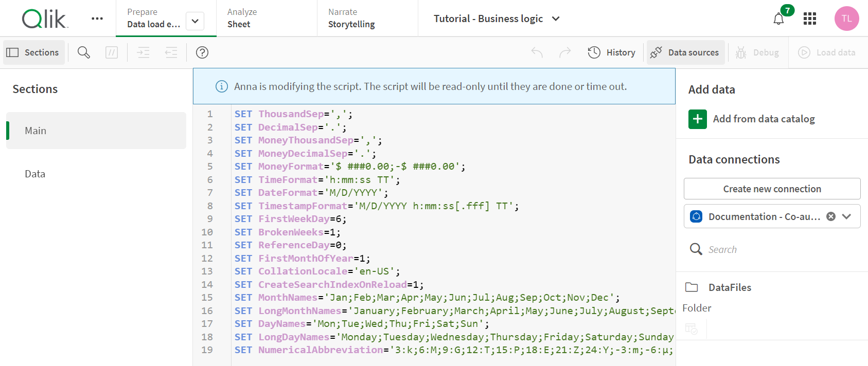Toggle the Sections panel
The image size is (868, 366).
point(34,52)
